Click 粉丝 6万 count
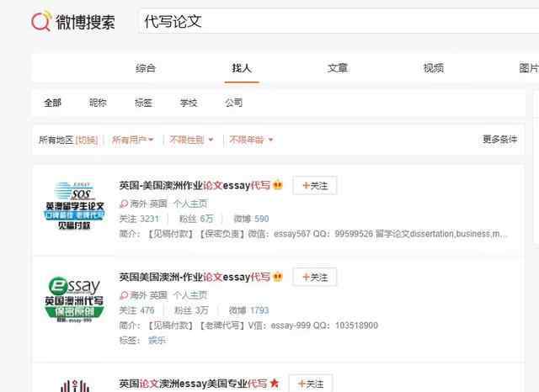The height and width of the screenshot is (392, 539). (196, 219)
